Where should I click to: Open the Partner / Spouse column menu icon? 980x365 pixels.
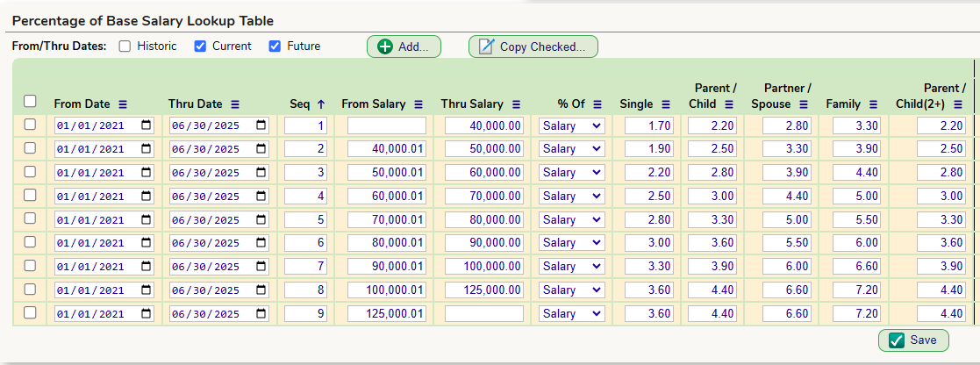(804, 104)
